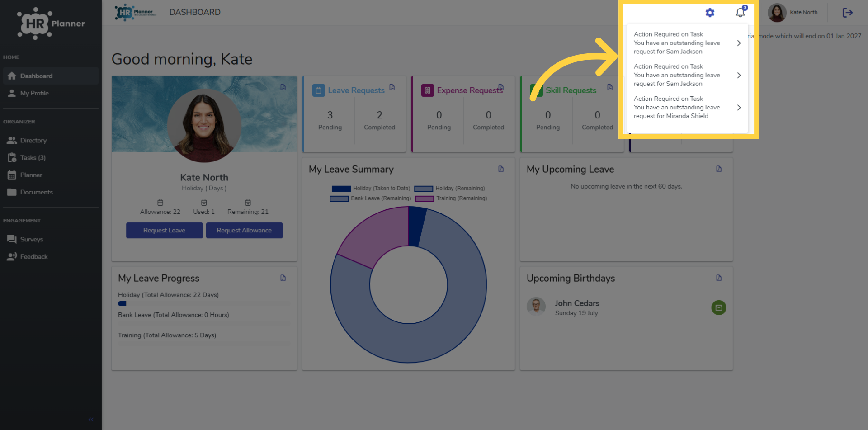This screenshot has width=868, height=430.
Task: Open the Planner sidebar item
Action: (x=51, y=175)
